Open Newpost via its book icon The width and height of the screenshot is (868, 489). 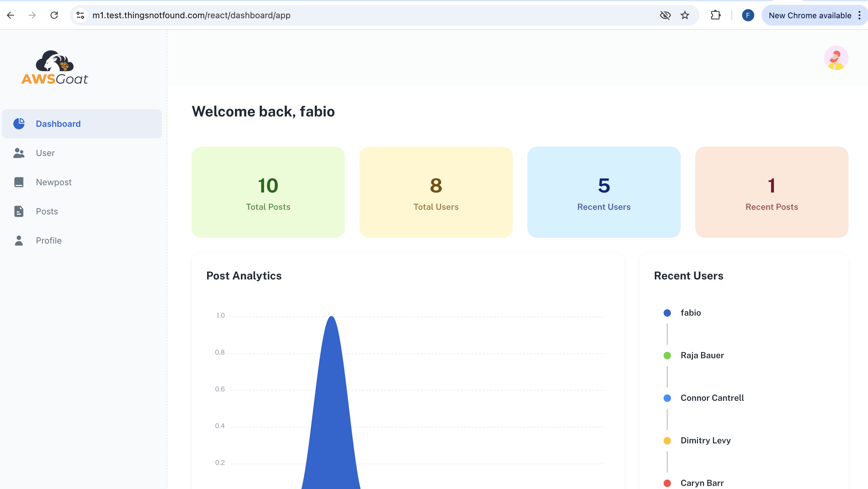click(19, 182)
